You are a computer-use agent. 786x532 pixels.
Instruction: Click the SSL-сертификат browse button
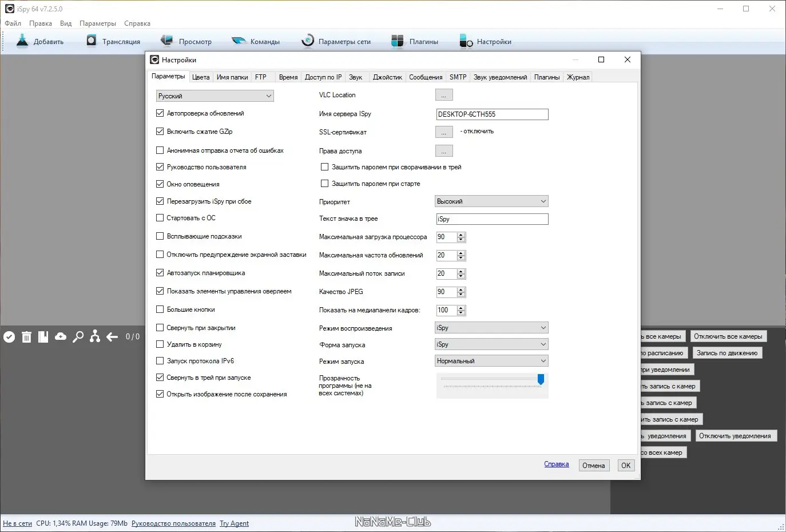(444, 132)
